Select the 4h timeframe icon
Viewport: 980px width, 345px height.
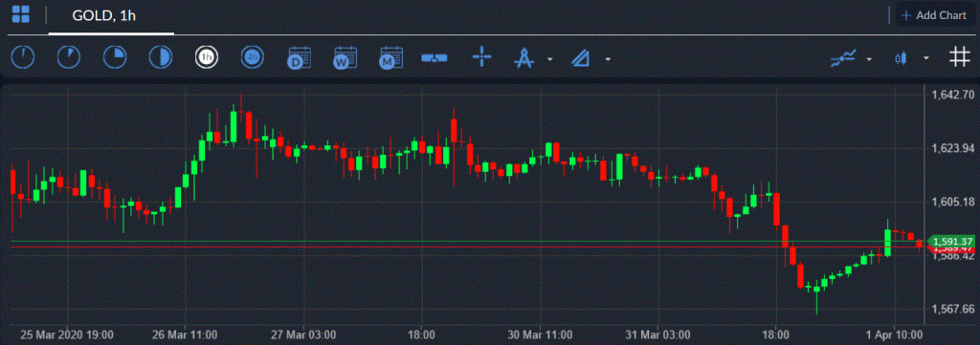tap(253, 58)
